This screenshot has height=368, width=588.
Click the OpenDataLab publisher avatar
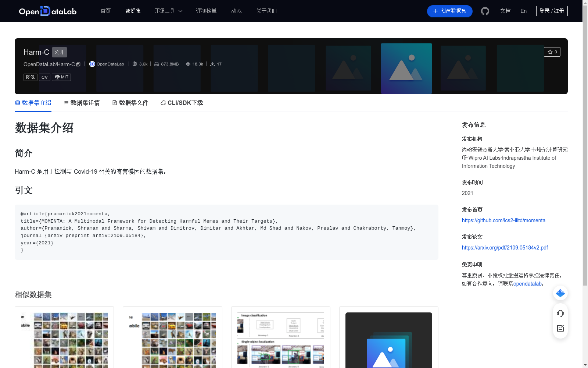[x=92, y=64]
